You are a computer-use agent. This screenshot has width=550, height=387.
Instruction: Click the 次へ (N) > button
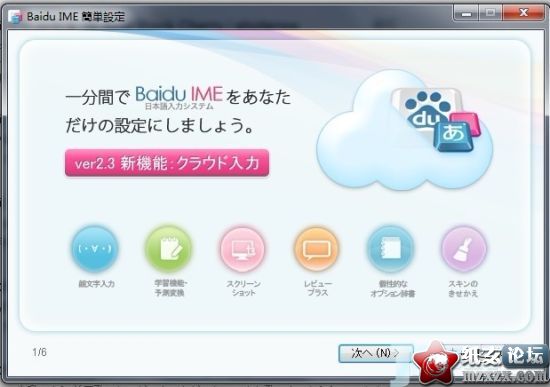tap(375, 353)
